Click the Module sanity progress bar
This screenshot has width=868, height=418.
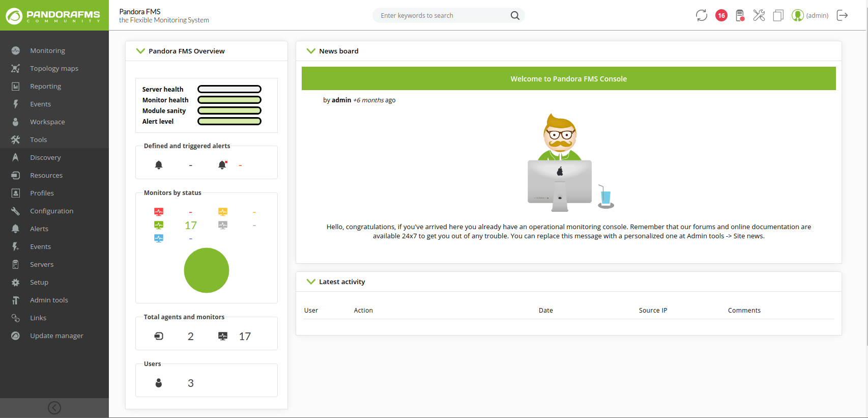coord(229,110)
